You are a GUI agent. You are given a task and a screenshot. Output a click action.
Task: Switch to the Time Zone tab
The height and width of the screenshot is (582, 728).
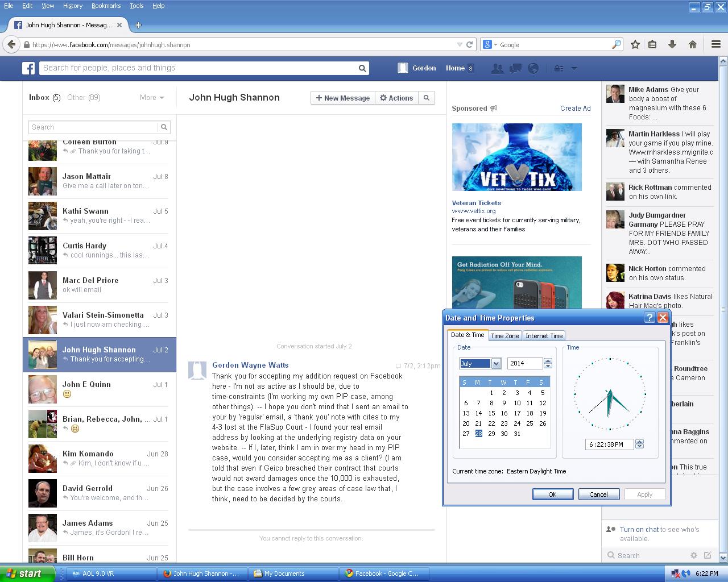504,336
